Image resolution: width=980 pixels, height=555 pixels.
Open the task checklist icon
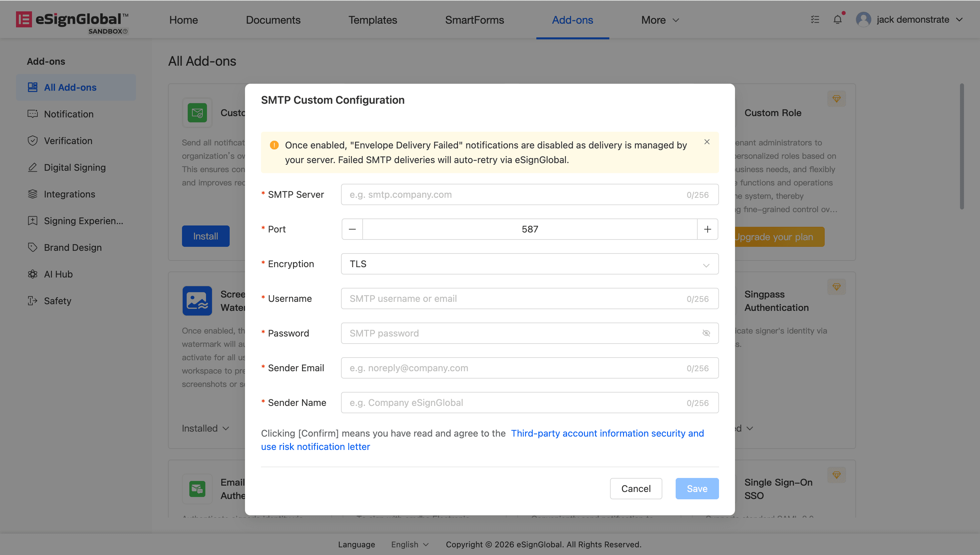pos(815,19)
